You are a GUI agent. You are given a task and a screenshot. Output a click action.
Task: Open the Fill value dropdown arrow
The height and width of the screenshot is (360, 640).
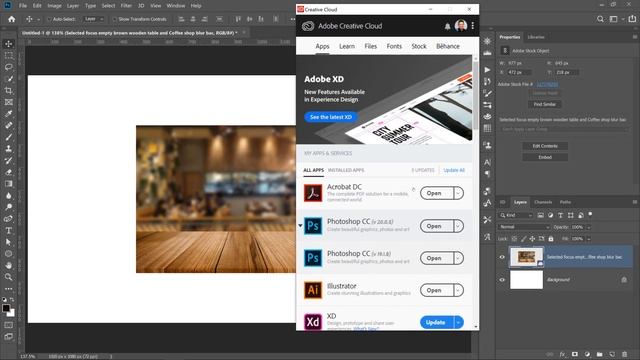589,239
